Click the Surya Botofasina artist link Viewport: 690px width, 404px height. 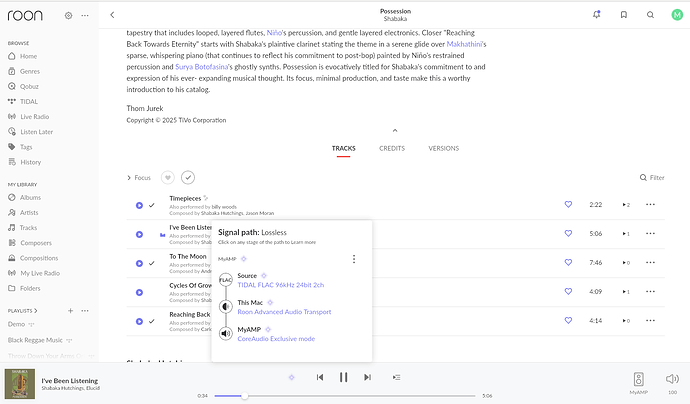[x=202, y=67]
